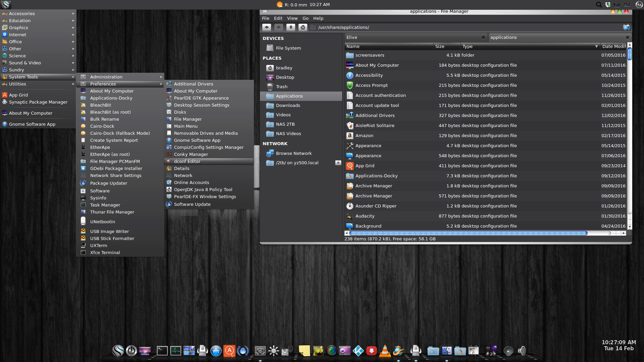The height and width of the screenshot is (362, 644).
Task: Click the home folder toolbar icon
Action: (x=303, y=27)
